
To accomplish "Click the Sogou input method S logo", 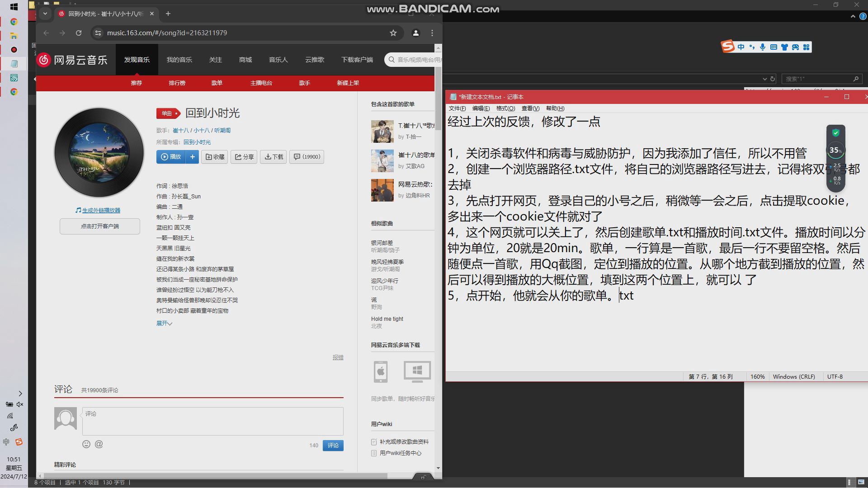I will coord(728,47).
